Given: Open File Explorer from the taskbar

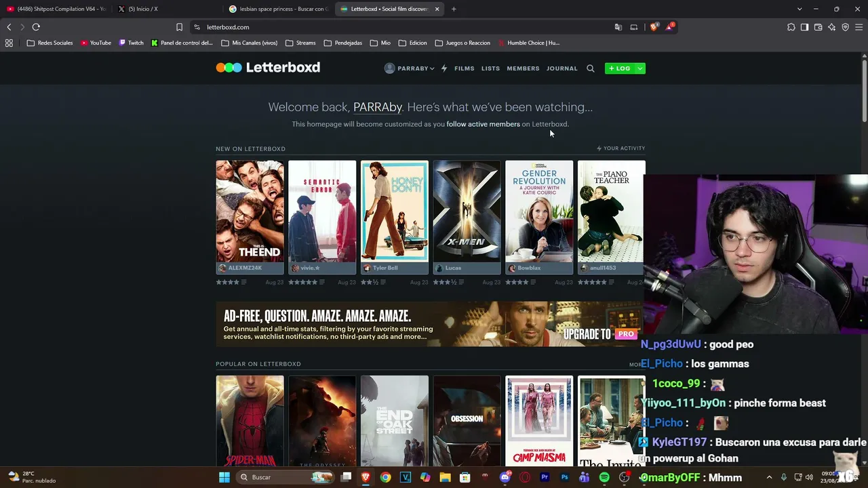Looking at the screenshot, I should click(445, 477).
